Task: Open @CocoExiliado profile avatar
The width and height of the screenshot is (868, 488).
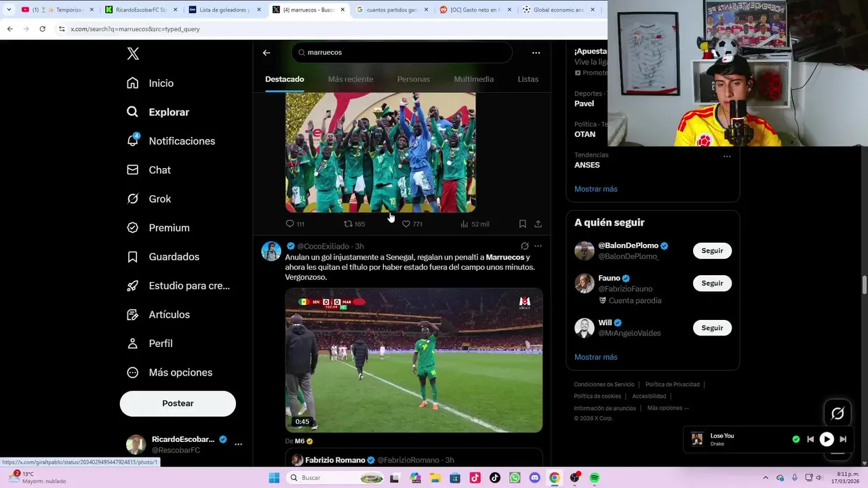Action: pos(271,251)
